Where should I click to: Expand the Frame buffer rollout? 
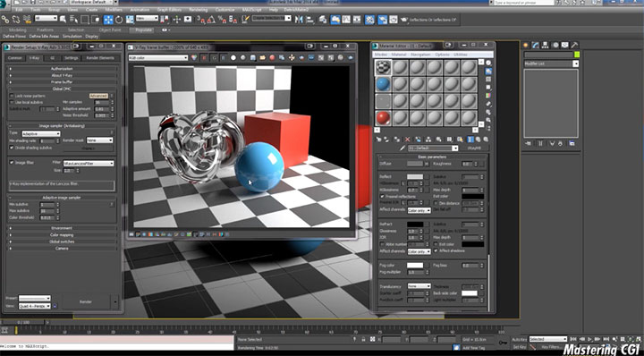click(x=63, y=82)
